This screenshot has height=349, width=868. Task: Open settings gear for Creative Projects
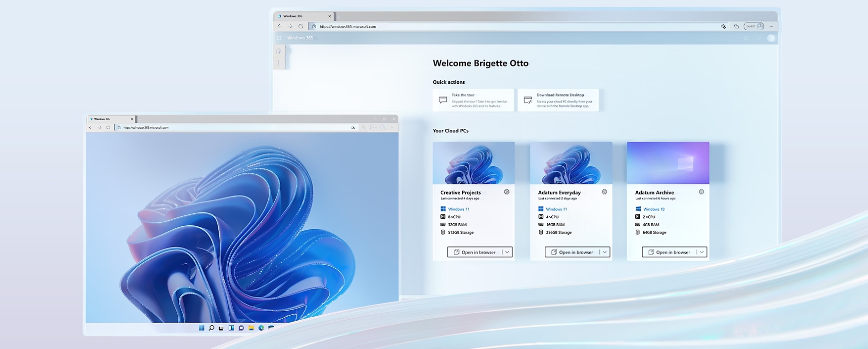(506, 192)
